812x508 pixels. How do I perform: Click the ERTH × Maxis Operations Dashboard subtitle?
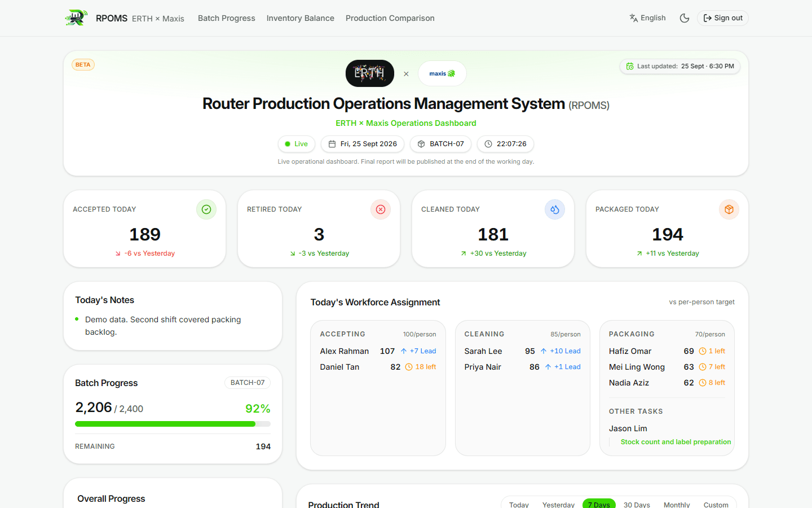[x=406, y=123]
